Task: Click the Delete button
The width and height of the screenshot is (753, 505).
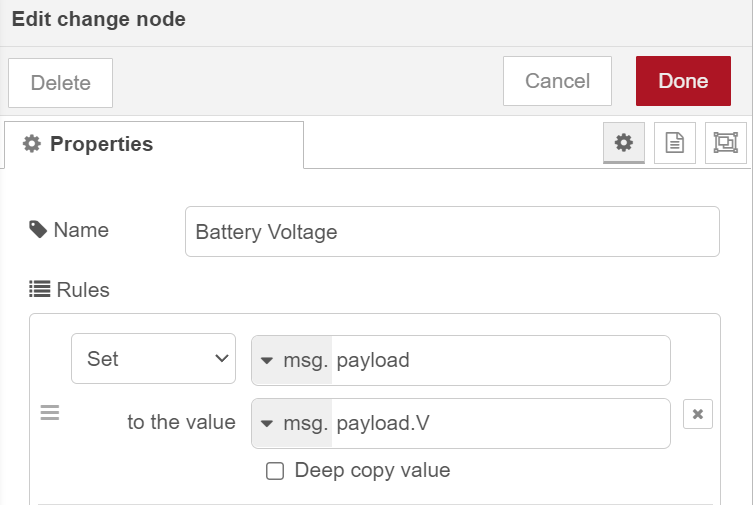Action: [x=60, y=83]
